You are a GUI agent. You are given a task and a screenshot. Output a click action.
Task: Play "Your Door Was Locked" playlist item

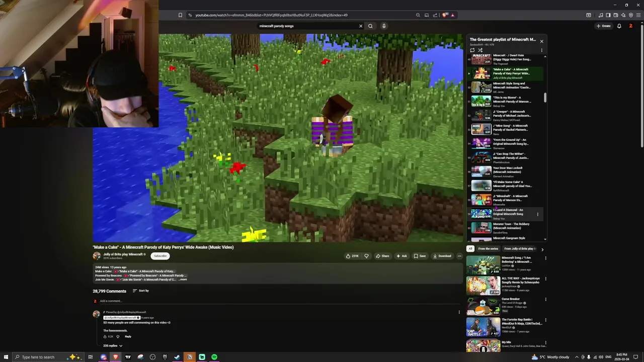coord(506,171)
